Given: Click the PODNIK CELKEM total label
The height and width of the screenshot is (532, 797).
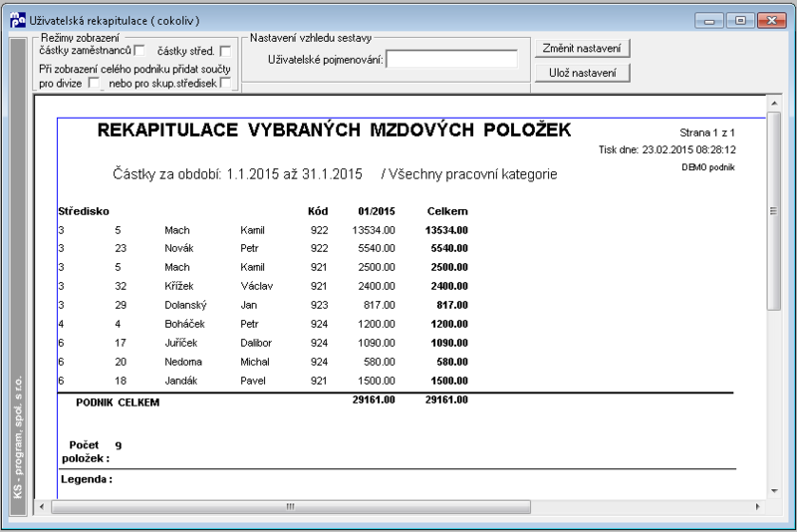Looking at the screenshot, I should [118, 402].
